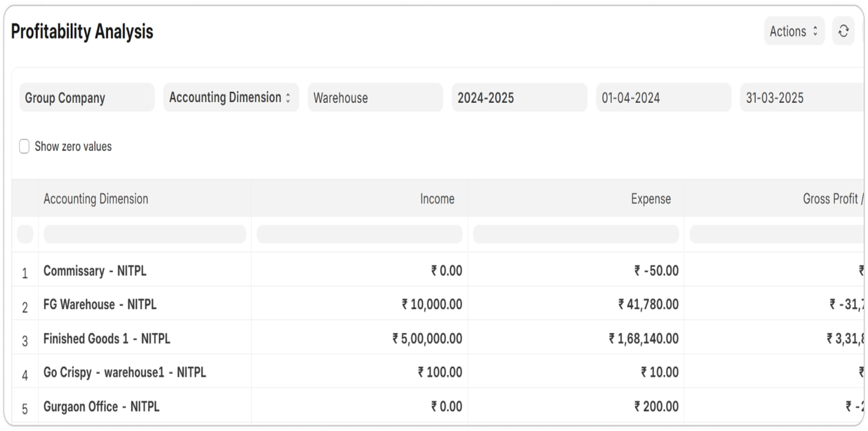Click the Expense column header
Viewport: 868px width, 431px height.
click(650, 199)
